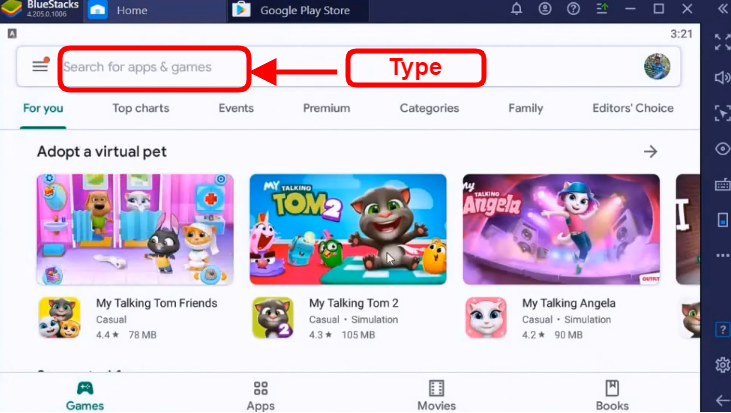Collapse the BlueStacks sidebar with double chevron
The height and width of the screenshot is (413, 731).
(x=723, y=9)
